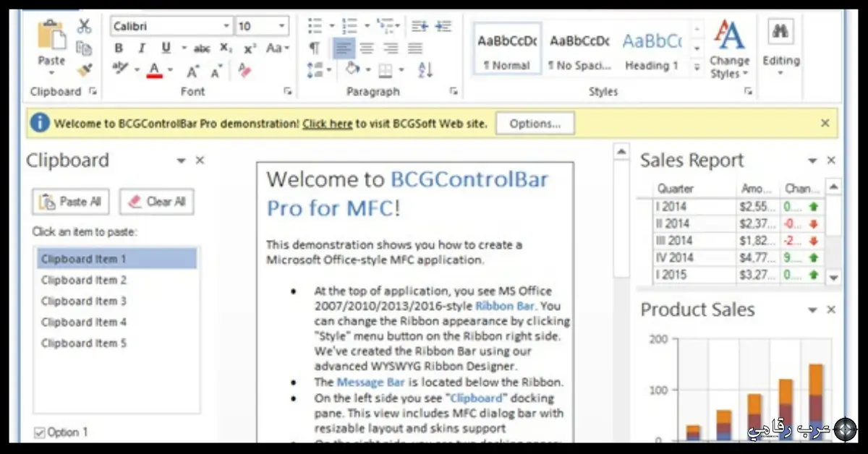Toggle the Option 1 checkbox
868x454 pixels.
(x=39, y=432)
